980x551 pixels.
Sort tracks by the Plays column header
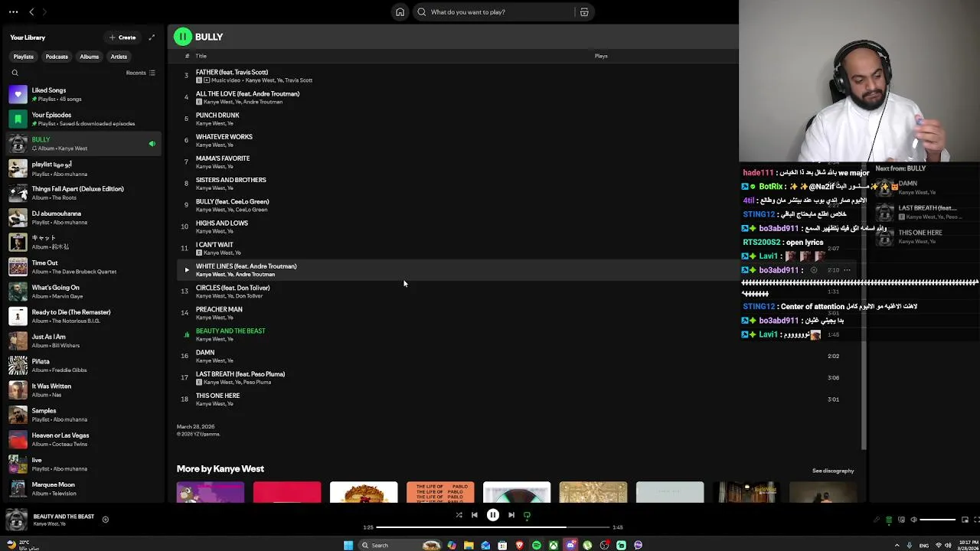click(601, 56)
